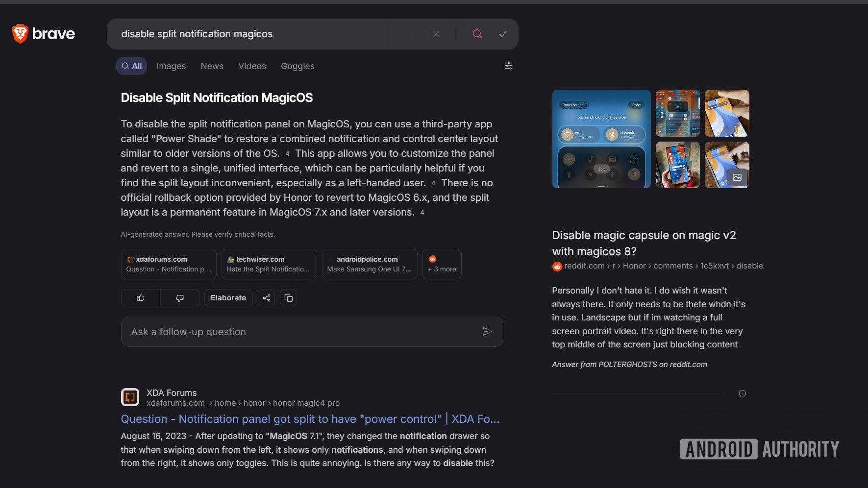Click the checkmark icon in search bar

(x=502, y=34)
